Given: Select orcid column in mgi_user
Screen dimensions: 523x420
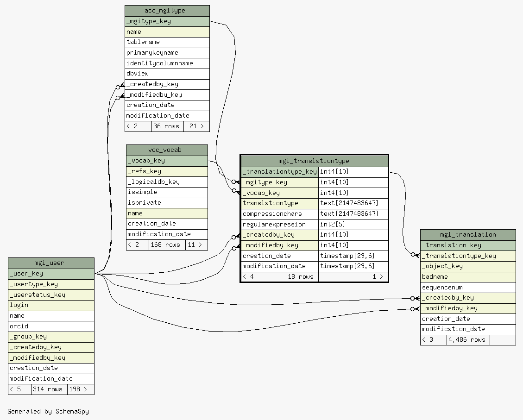Looking at the screenshot, I should point(51,326).
